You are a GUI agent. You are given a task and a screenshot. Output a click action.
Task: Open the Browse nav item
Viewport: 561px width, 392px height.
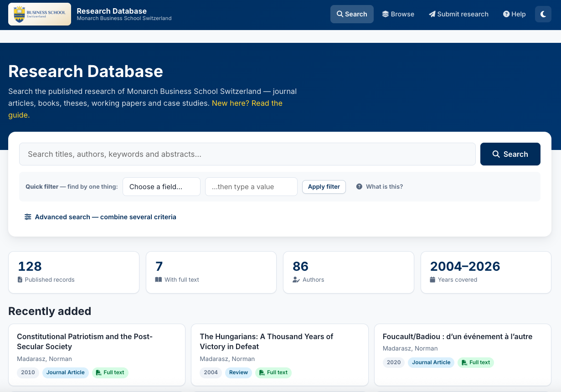point(398,14)
